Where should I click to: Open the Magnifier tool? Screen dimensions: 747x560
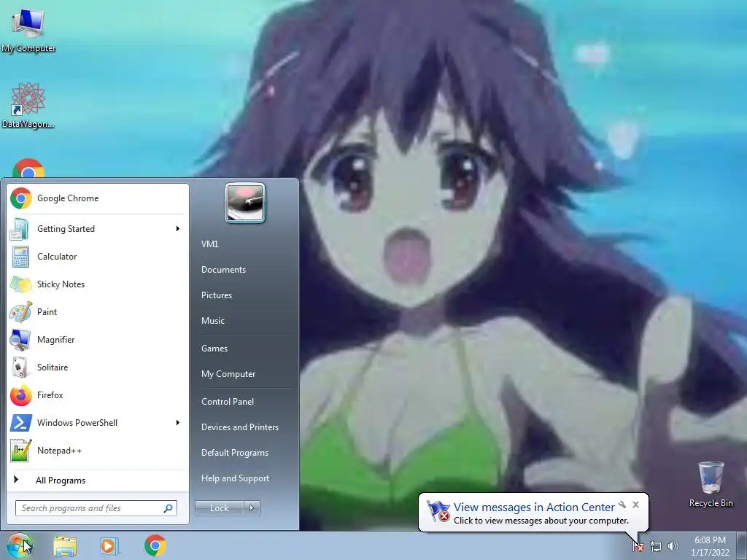[x=97, y=340]
